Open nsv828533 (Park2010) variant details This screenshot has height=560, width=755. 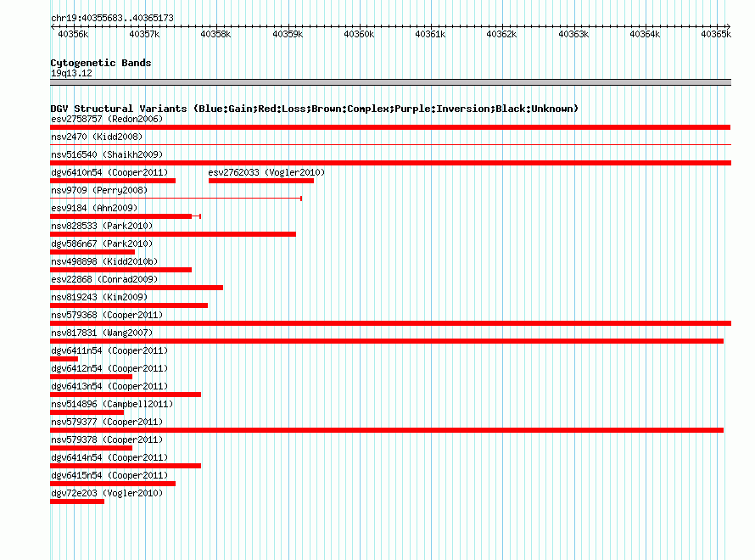tap(102, 226)
